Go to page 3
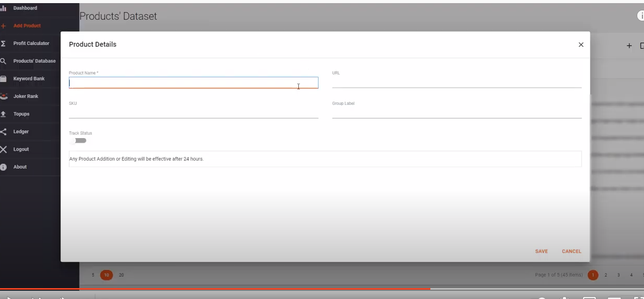 pyautogui.click(x=619, y=275)
